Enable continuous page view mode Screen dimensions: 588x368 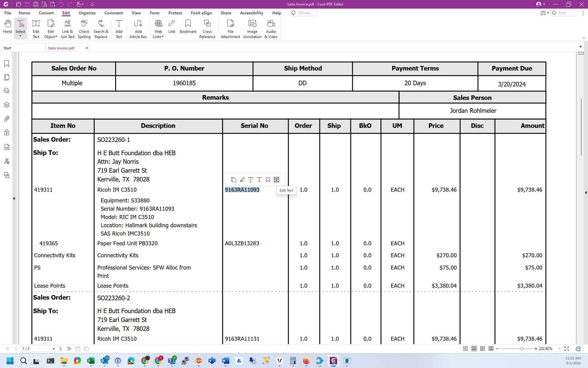474,349
